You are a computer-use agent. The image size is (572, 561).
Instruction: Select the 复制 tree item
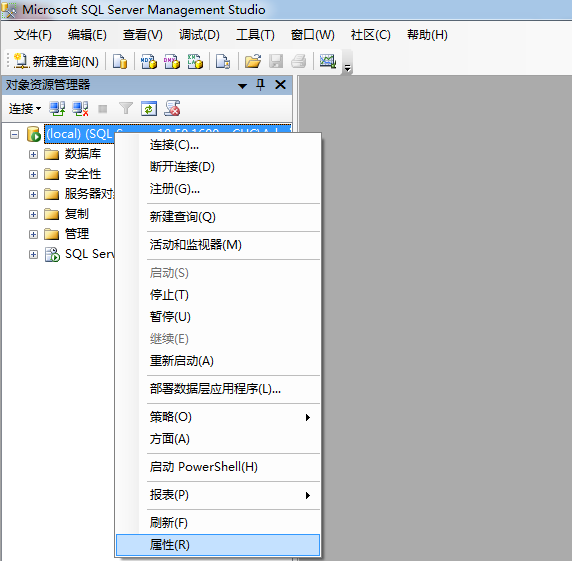click(77, 214)
